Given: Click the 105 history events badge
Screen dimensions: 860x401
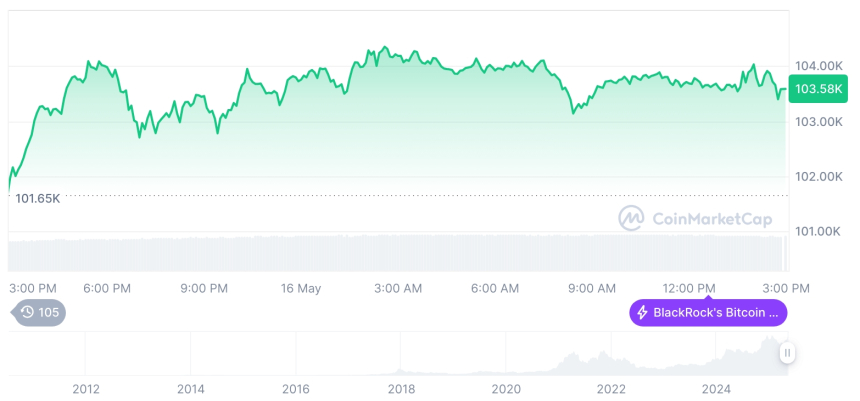Looking at the screenshot, I should pos(40,313).
